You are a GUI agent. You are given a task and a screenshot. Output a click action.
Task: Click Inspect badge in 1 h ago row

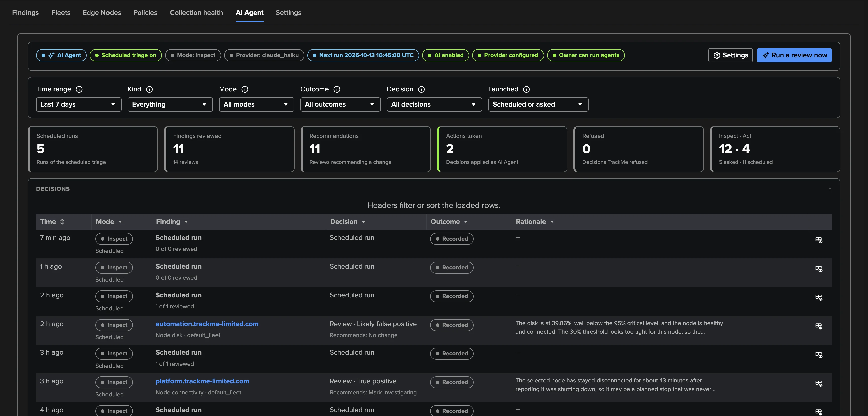[114, 268]
